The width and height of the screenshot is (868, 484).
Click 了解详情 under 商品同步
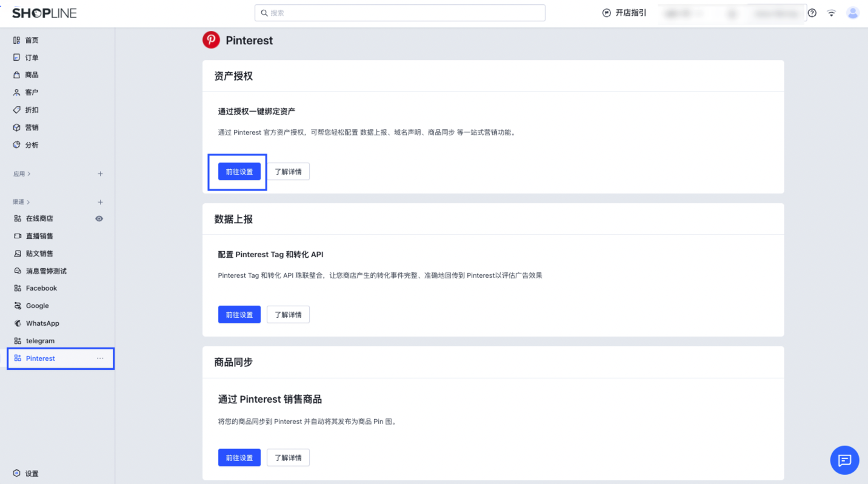[288, 457]
